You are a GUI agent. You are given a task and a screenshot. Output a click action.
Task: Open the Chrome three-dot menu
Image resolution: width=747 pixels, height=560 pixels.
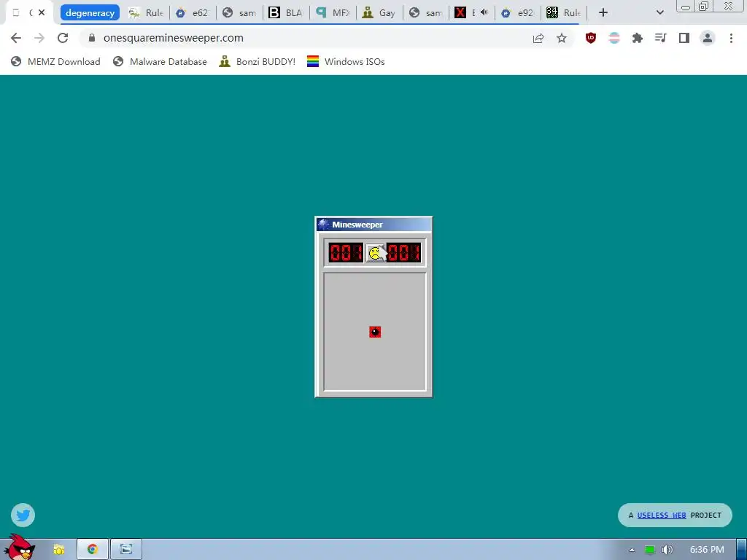point(731,38)
